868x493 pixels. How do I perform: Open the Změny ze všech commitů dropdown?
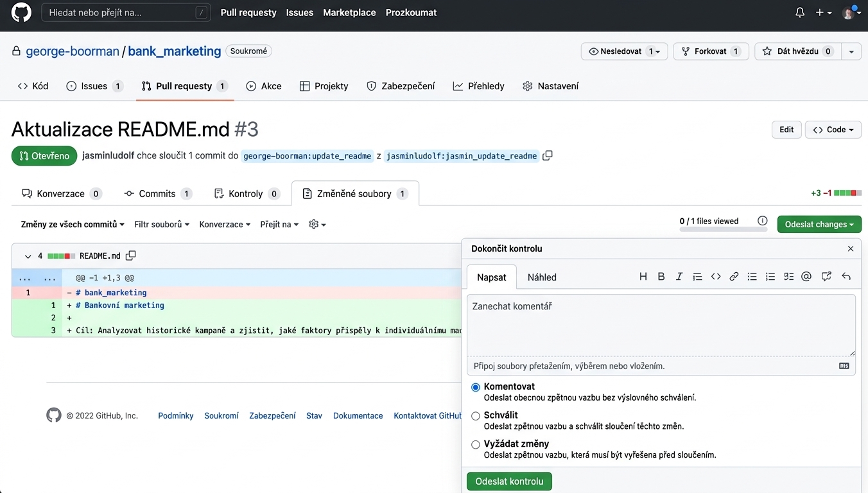coord(73,224)
